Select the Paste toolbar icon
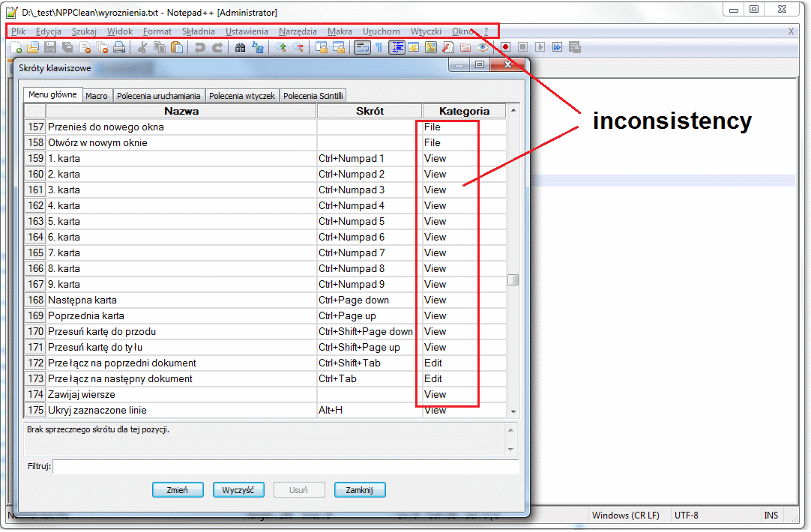 (x=178, y=47)
